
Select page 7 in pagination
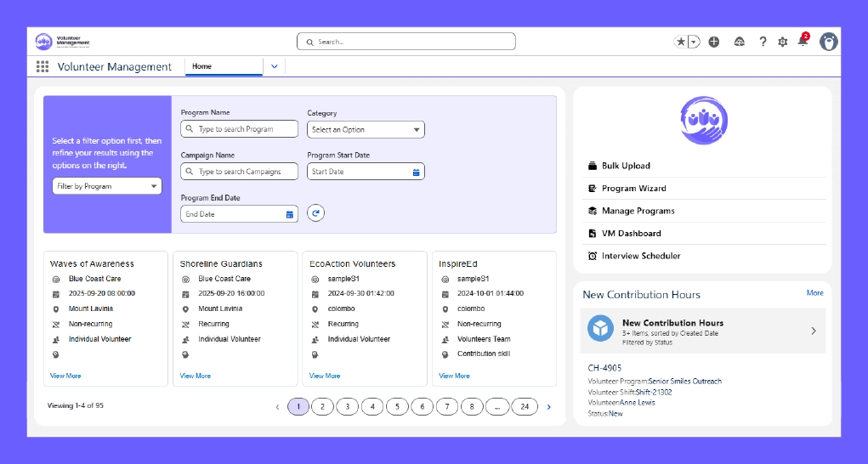coord(446,407)
